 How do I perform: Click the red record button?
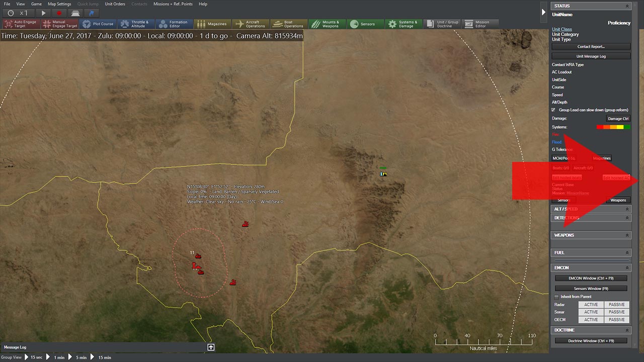59,13
